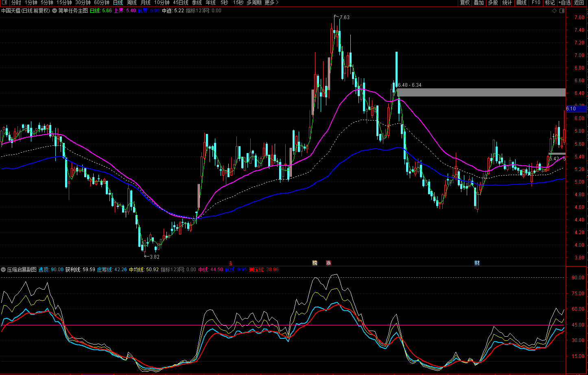Select the 10分钟 period
Image resolution: width=588 pixels, height=375 pixels.
(x=162, y=2)
